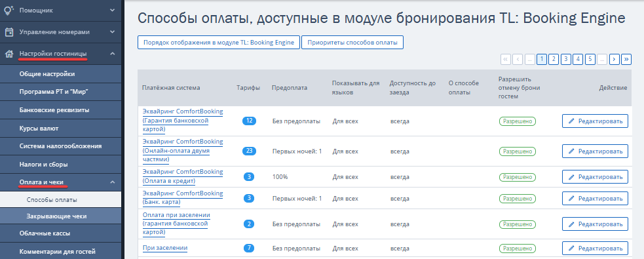644x259 pixels.
Task: Click Доступность до заезда column header
Action: click(413, 88)
